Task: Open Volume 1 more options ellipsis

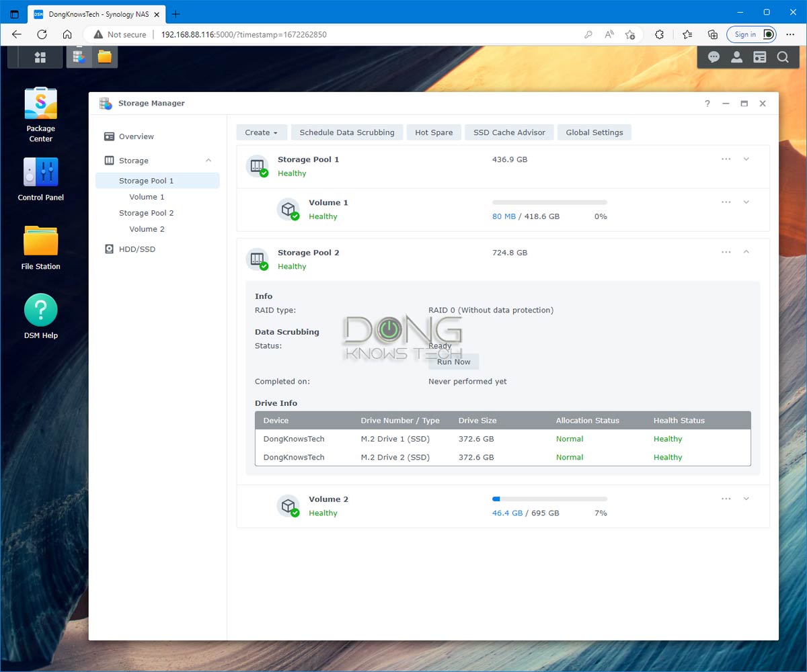Action: (x=726, y=202)
